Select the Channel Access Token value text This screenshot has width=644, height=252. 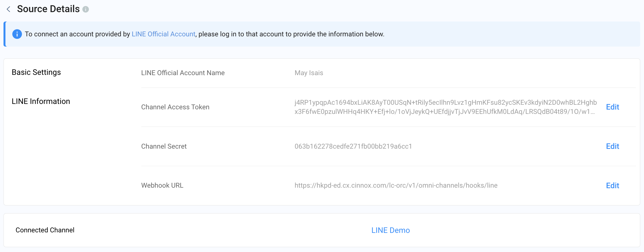pyautogui.click(x=446, y=107)
